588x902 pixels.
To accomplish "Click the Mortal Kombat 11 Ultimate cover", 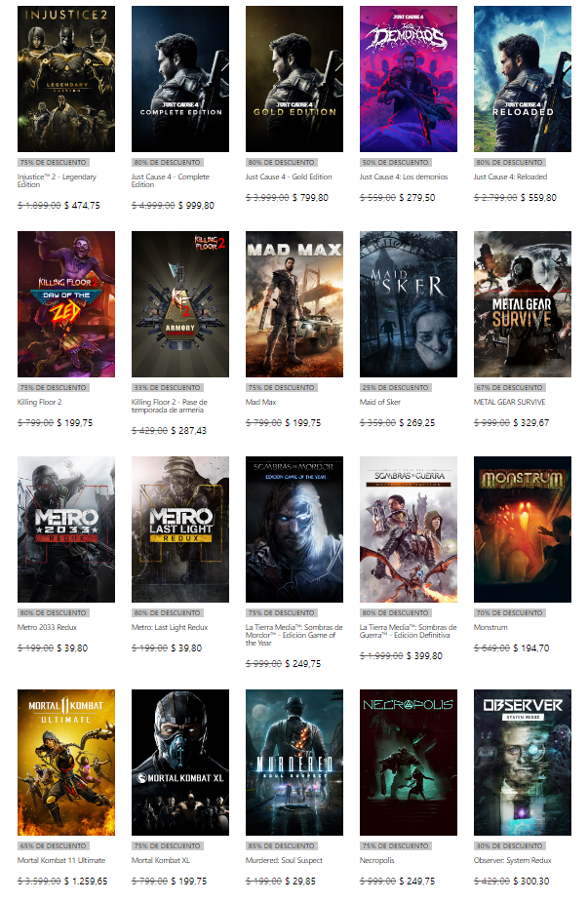I will point(66,763).
